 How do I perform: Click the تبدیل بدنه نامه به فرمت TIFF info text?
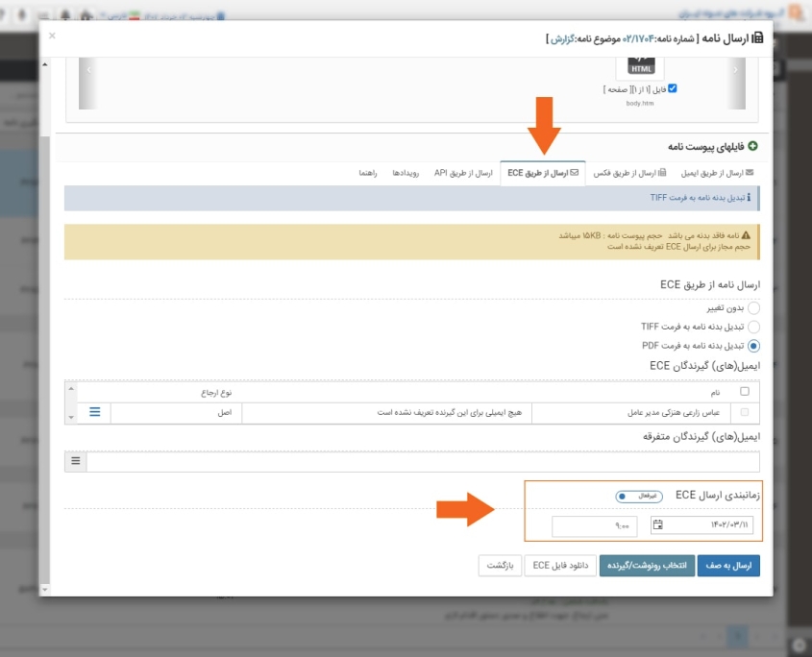click(x=698, y=198)
